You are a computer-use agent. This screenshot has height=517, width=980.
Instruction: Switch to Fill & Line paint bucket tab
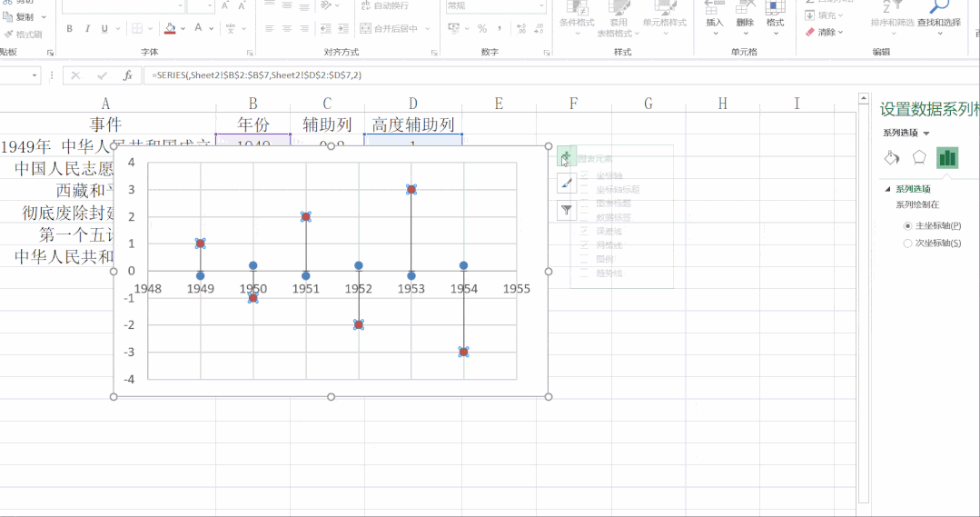[x=892, y=157]
